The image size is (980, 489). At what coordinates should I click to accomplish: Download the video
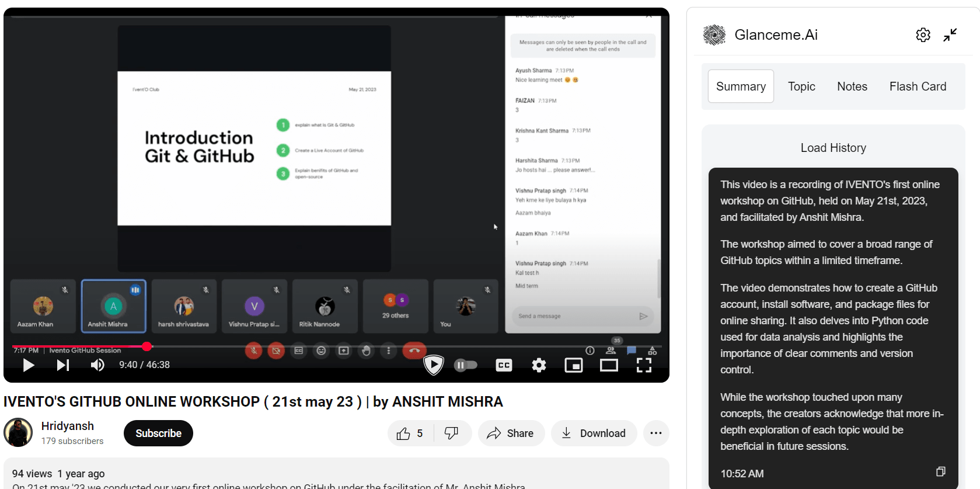594,433
